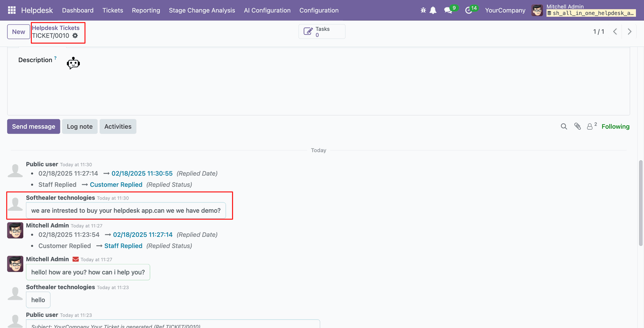Click the Log note button
The image size is (644, 328).
coord(80,126)
